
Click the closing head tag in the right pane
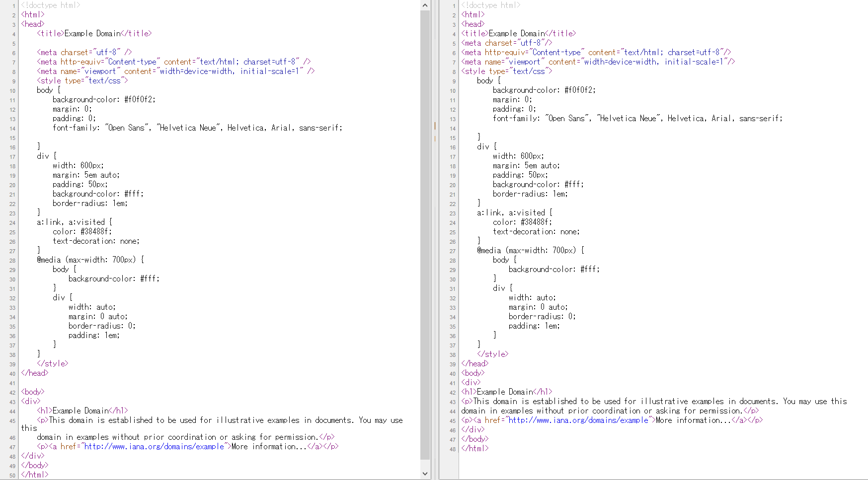[x=475, y=364]
